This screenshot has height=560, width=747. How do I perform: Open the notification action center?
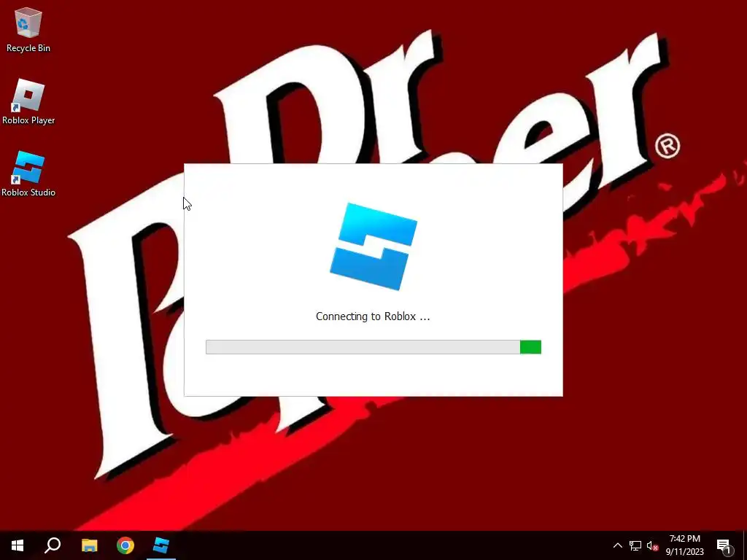(724, 545)
